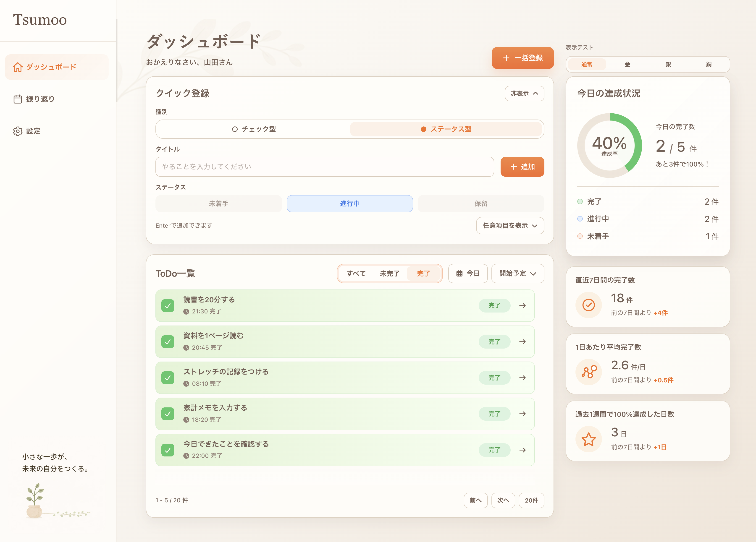Open 完了 status badge of 資料を1ページ読む
756x542 pixels.
coord(494,342)
